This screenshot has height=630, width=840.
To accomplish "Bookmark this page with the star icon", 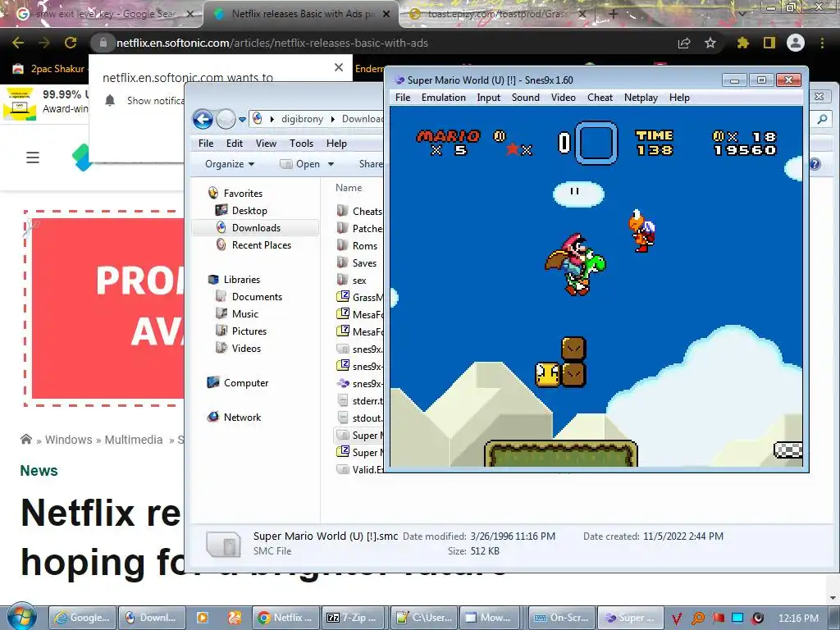I will [x=710, y=43].
